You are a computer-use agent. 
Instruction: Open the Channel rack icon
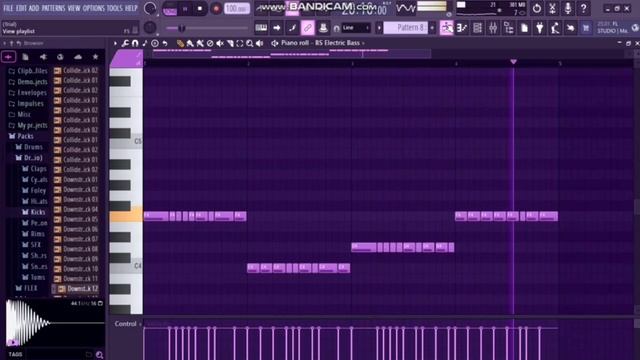click(478, 28)
